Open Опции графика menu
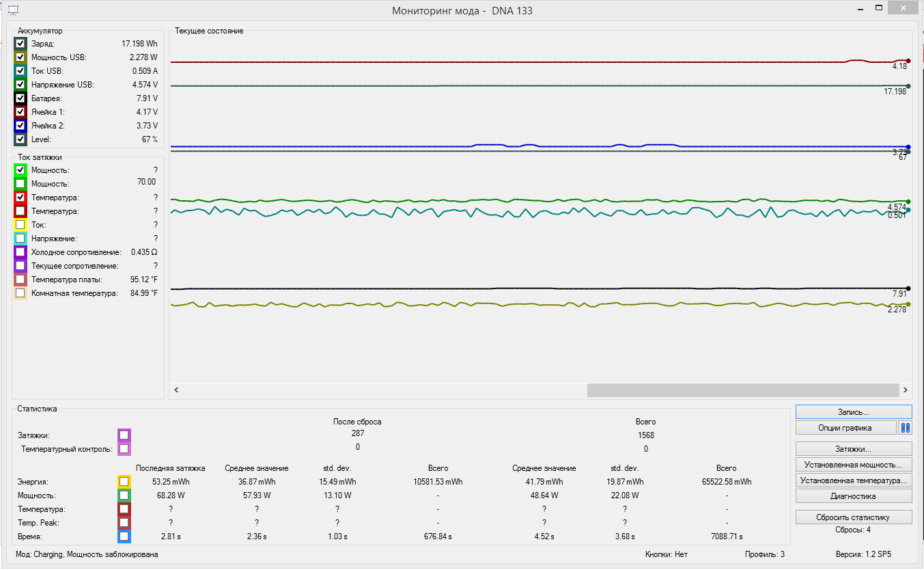This screenshot has height=570, width=924. 845,428
